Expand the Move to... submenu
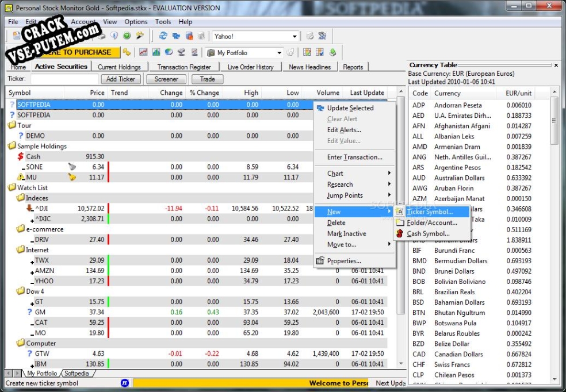The image size is (566, 392). (354, 244)
